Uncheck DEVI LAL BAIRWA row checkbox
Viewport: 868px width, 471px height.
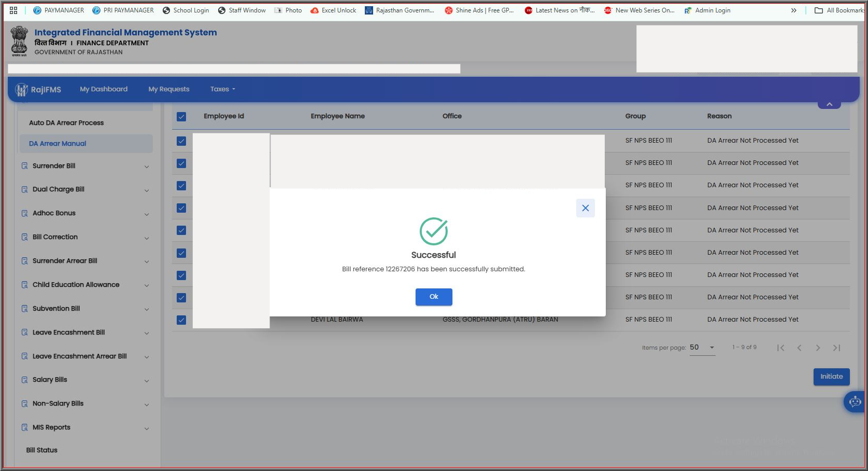(181, 320)
